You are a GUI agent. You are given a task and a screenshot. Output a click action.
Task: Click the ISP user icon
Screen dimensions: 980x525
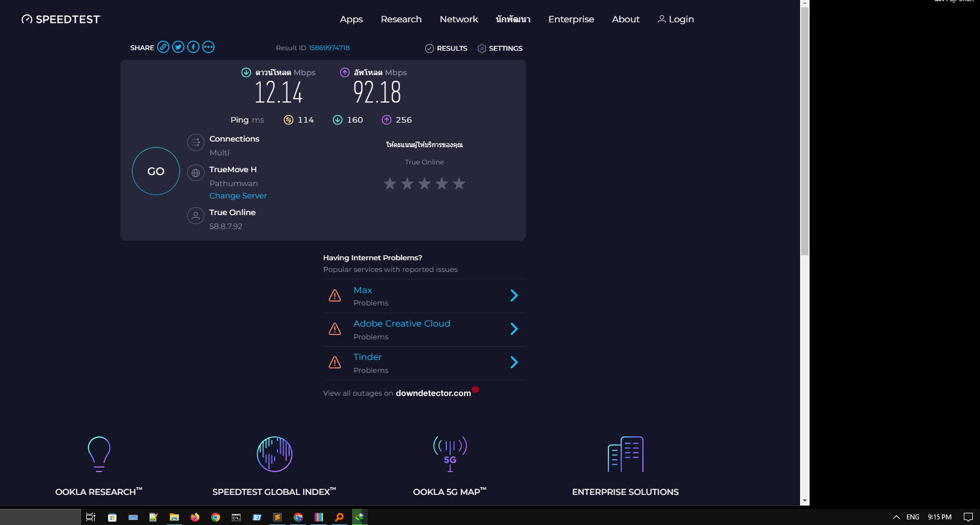point(196,216)
